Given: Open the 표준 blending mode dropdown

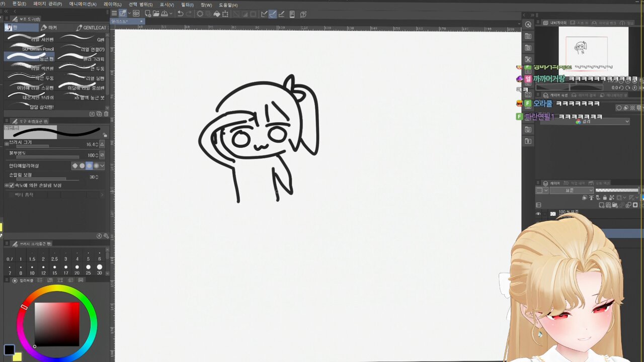Looking at the screenshot, I should click(572, 191).
